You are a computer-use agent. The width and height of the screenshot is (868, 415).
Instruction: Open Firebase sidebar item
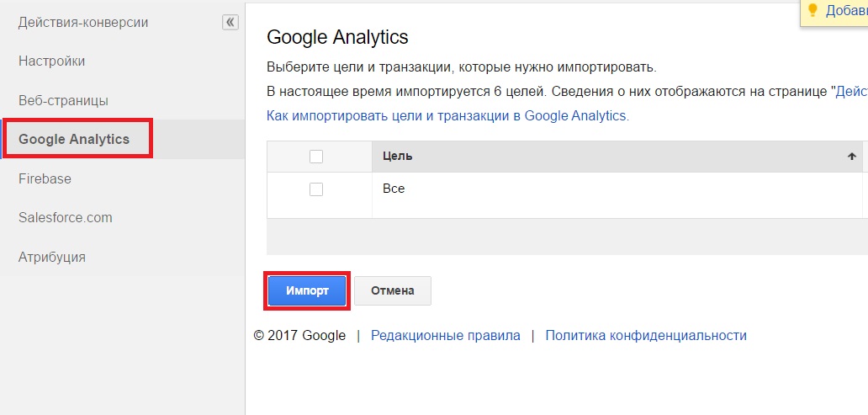pyautogui.click(x=45, y=179)
